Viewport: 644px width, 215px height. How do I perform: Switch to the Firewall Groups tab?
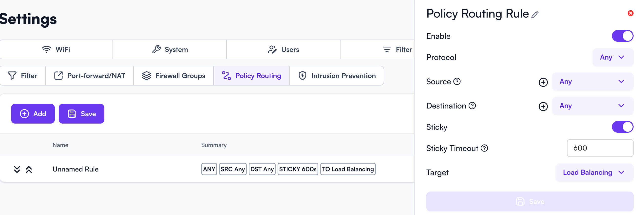(x=173, y=76)
